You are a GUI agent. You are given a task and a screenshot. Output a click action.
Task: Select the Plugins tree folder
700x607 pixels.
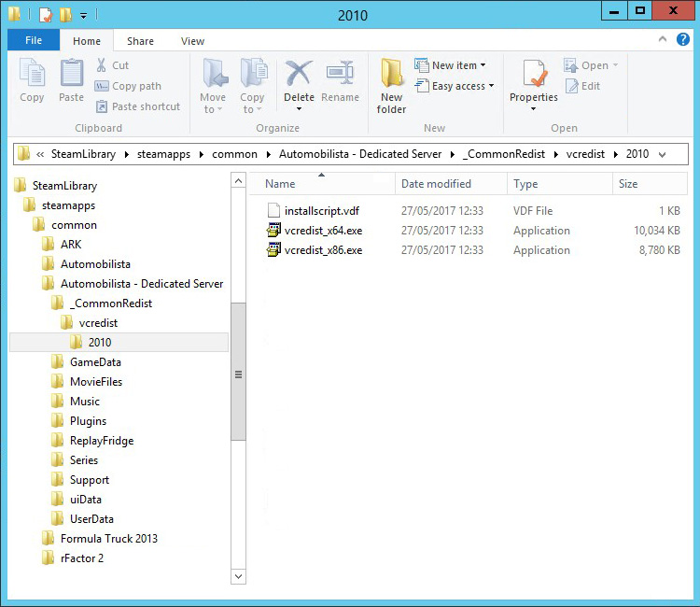click(x=88, y=421)
